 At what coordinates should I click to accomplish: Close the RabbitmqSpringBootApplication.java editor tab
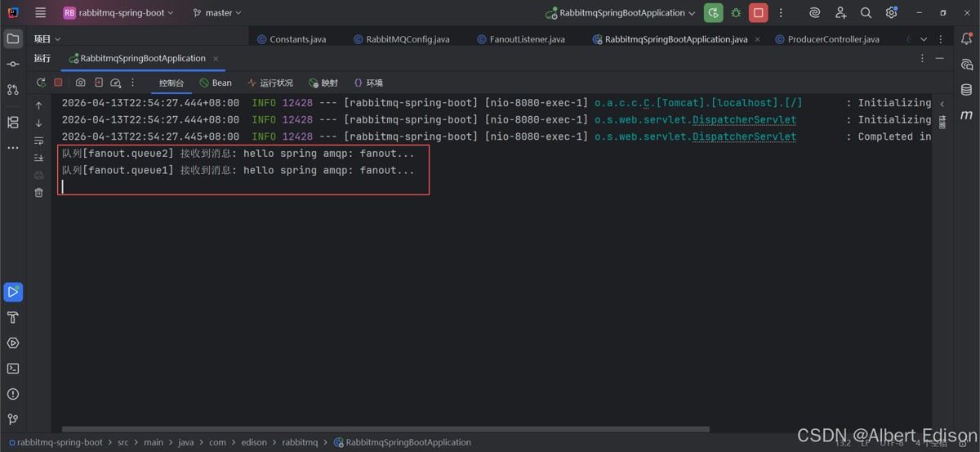pyautogui.click(x=757, y=39)
